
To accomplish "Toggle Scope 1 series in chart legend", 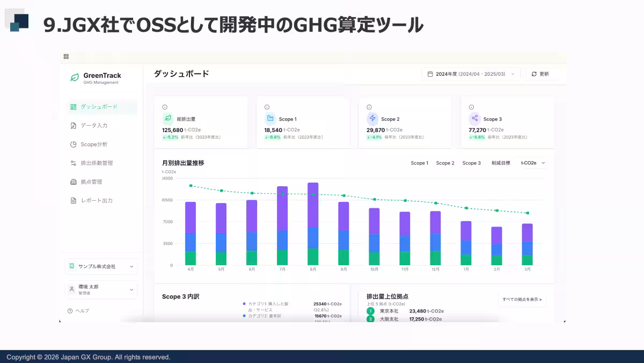I will (419, 163).
